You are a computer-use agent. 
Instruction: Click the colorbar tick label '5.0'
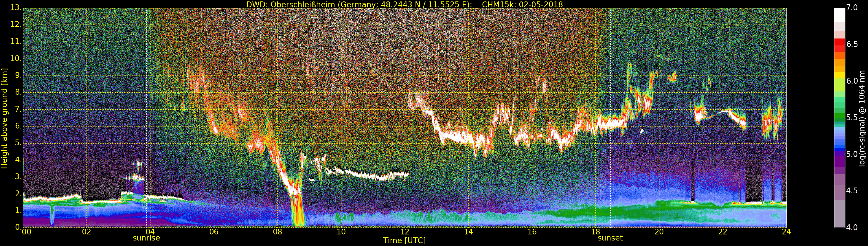click(852, 154)
